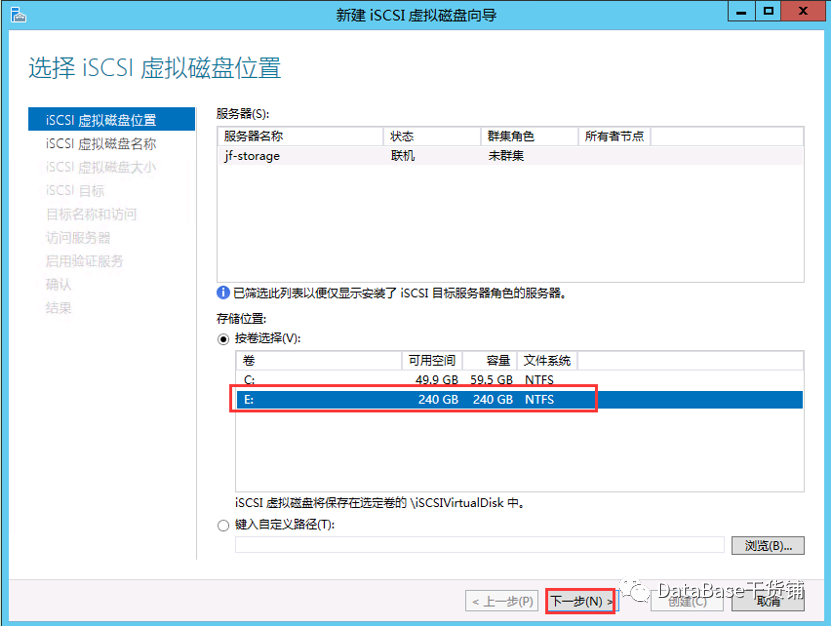Click the 未群集 cluster role cell
831x626 pixels.
(506, 156)
